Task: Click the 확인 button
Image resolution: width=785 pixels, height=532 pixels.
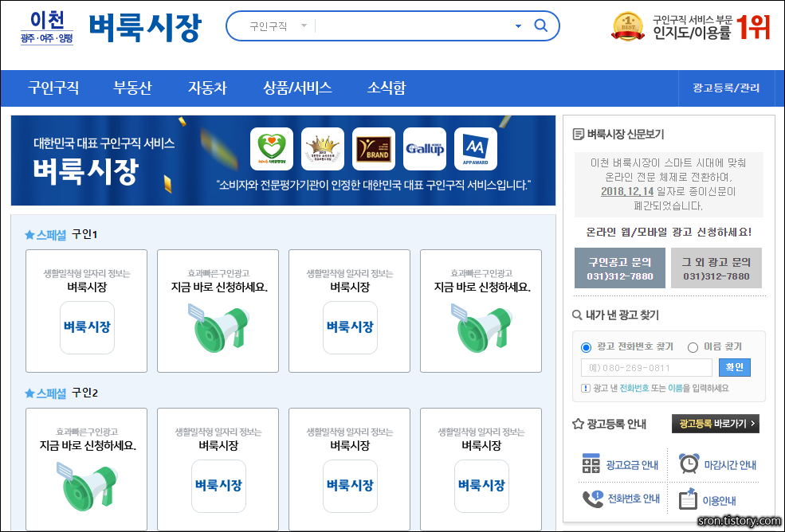Action: tap(735, 367)
